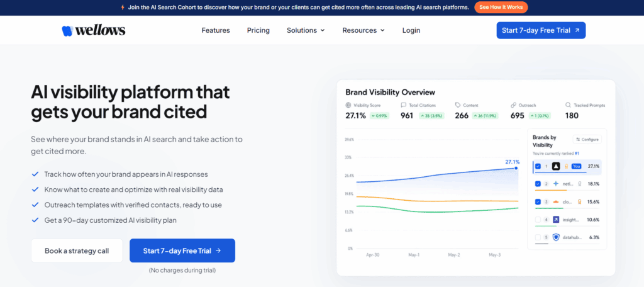Click the orange progress bar under netl…
The width and height of the screenshot is (644, 287).
tap(551, 190)
